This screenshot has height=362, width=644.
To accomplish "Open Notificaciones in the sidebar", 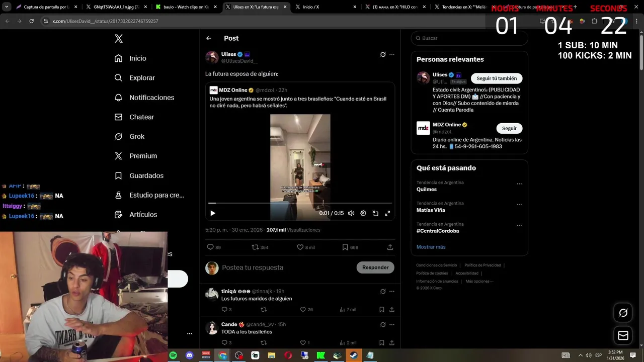I will [x=144, y=98].
